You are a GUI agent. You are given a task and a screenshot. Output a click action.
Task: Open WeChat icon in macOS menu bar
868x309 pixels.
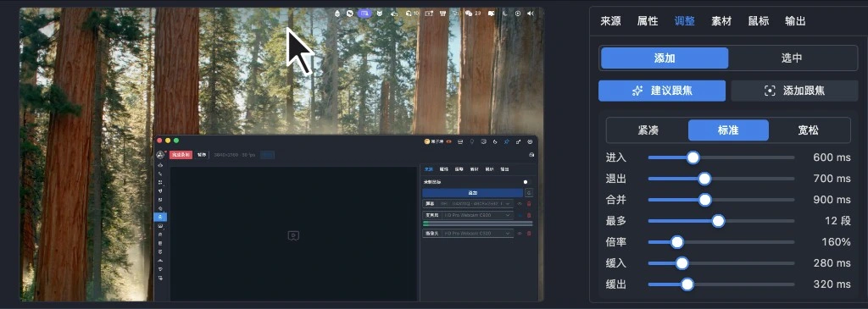click(x=469, y=14)
